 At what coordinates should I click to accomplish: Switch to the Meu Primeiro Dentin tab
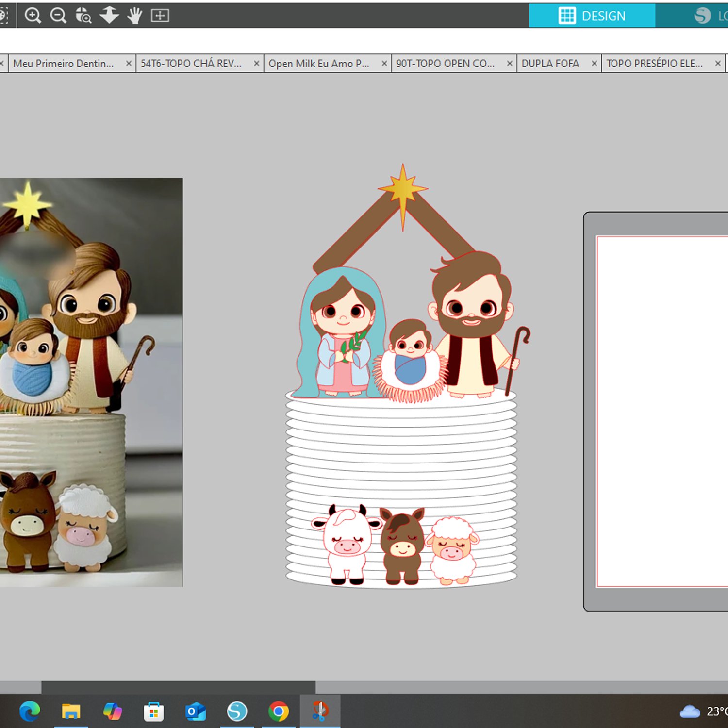(x=63, y=64)
